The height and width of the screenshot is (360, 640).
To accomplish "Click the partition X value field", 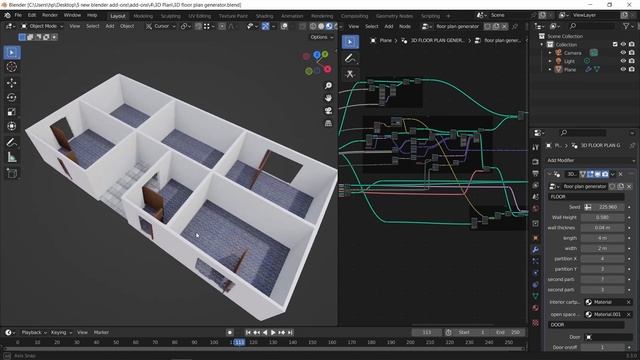I will coord(602,259).
